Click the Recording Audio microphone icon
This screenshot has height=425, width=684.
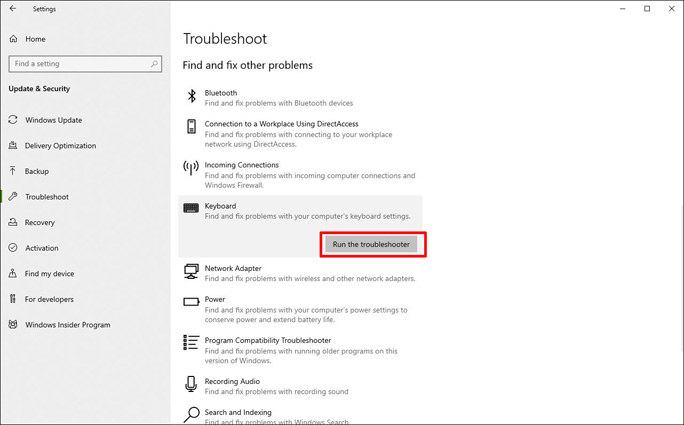pyautogui.click(x=192, y=384)
